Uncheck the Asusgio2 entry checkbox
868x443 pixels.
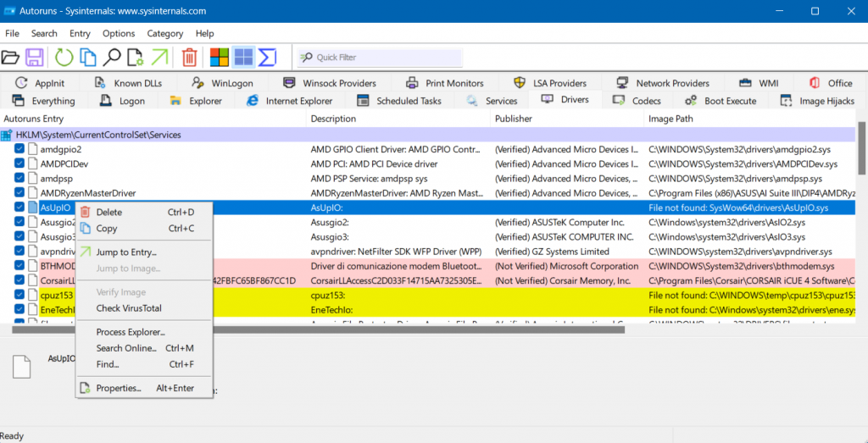click(x=19, y=221)
